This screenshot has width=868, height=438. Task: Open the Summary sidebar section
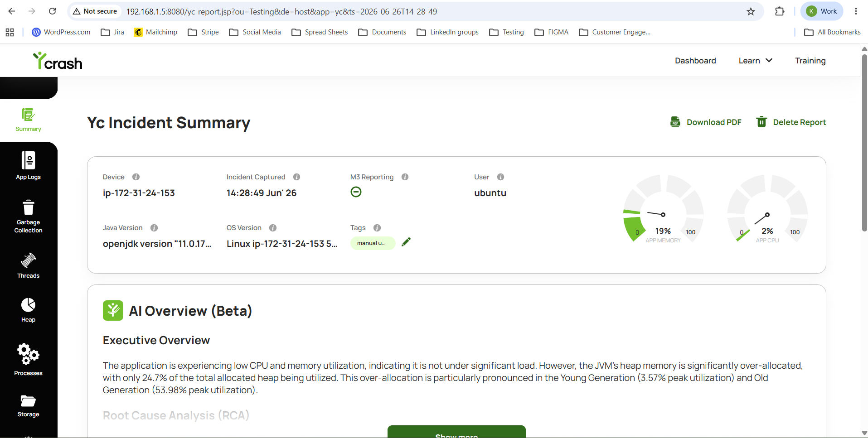pyautogui.click(x=28, y=120)
